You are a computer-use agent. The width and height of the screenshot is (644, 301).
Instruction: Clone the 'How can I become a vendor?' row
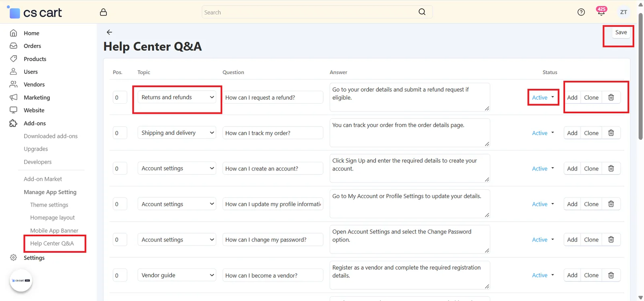591,275
